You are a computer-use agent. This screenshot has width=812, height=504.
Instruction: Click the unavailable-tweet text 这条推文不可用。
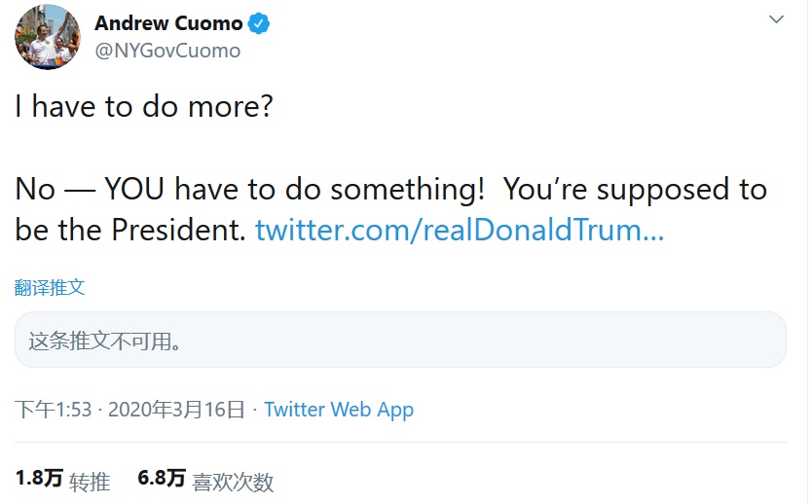[x=105, y=341]
